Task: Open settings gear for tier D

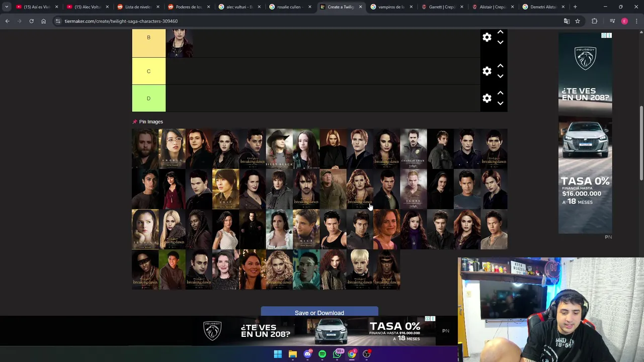Action: (487, 98)
